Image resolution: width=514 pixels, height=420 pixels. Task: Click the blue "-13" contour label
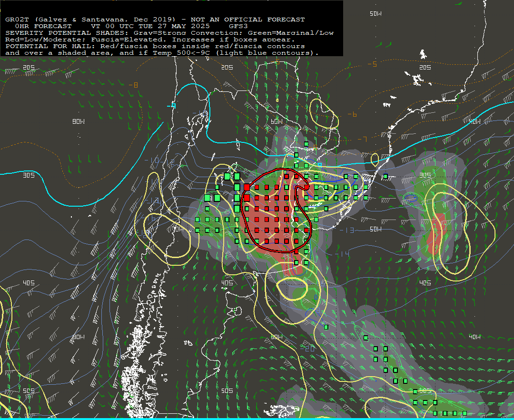pyautogui.click(x=347, y=230)
